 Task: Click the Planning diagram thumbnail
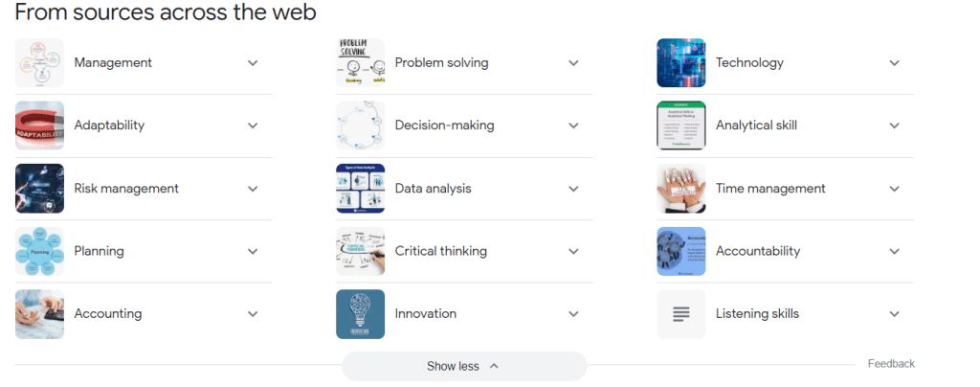(x=39, y=251)
